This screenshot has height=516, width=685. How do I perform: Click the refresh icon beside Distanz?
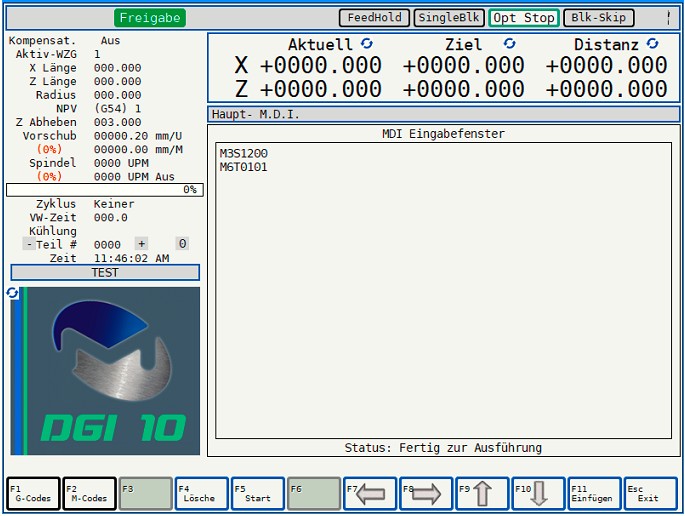653,44
